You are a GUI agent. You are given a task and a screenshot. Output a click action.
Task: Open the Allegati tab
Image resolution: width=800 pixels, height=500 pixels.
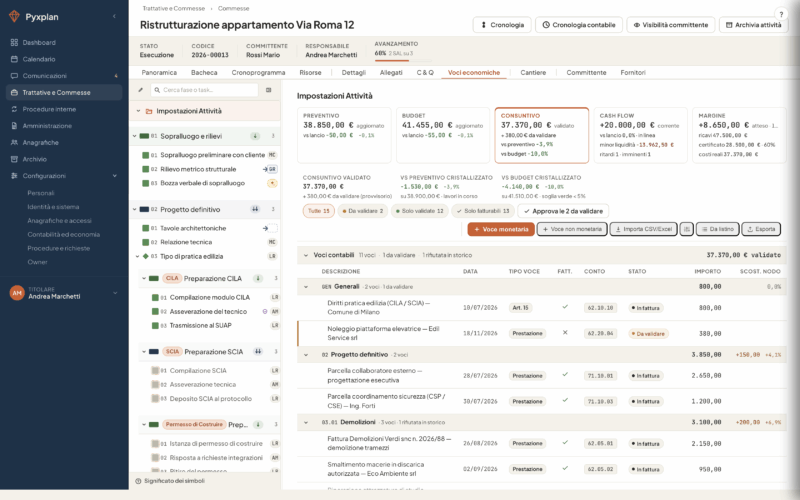tap(391, 72)
